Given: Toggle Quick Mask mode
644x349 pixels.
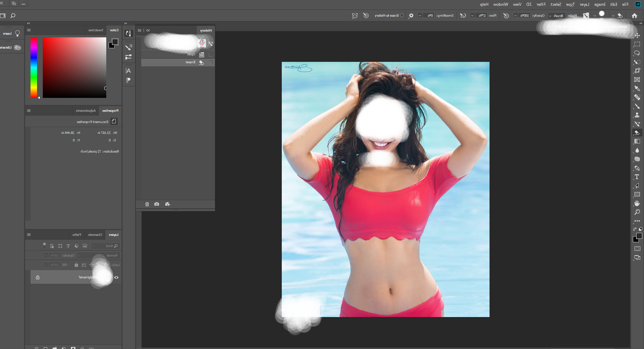Looking at the screenshot, I should (637, 249).
